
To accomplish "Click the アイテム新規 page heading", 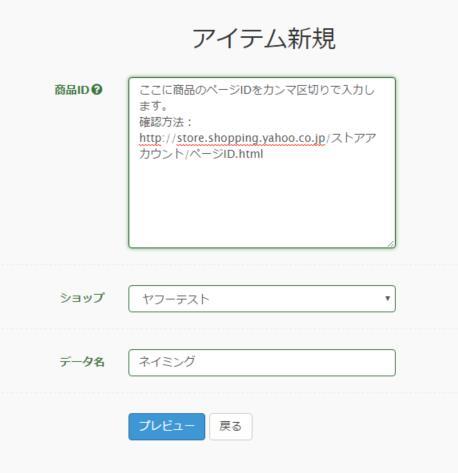I will pos(264,38).
